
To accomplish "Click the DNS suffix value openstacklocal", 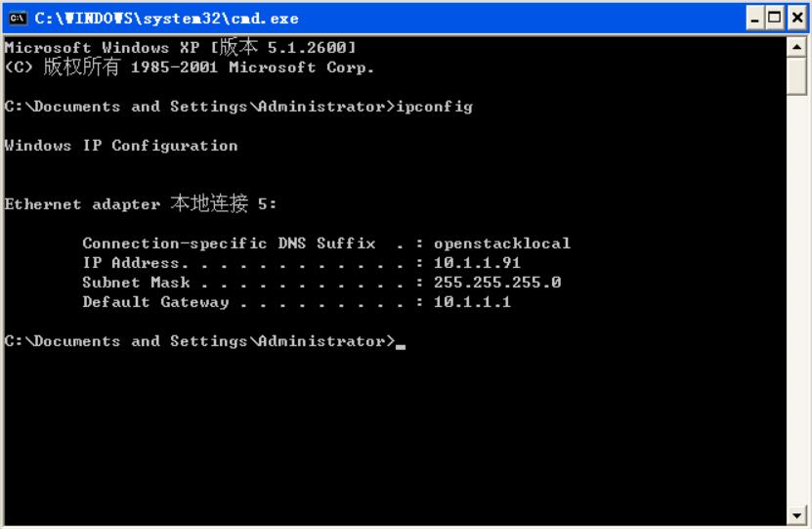I will pos(502,243).
